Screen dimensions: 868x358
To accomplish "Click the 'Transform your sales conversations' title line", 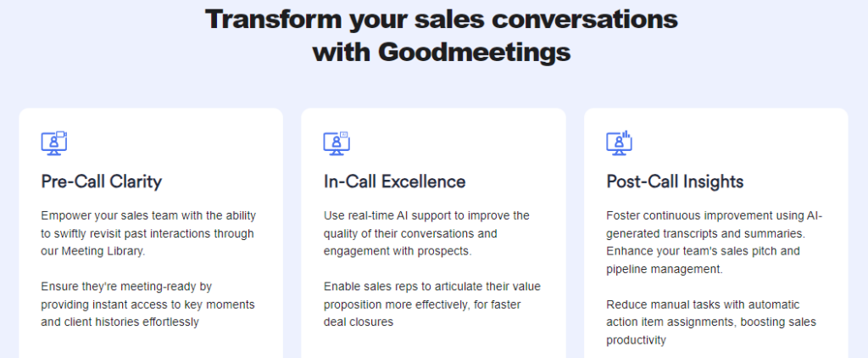I will point(441,19).
